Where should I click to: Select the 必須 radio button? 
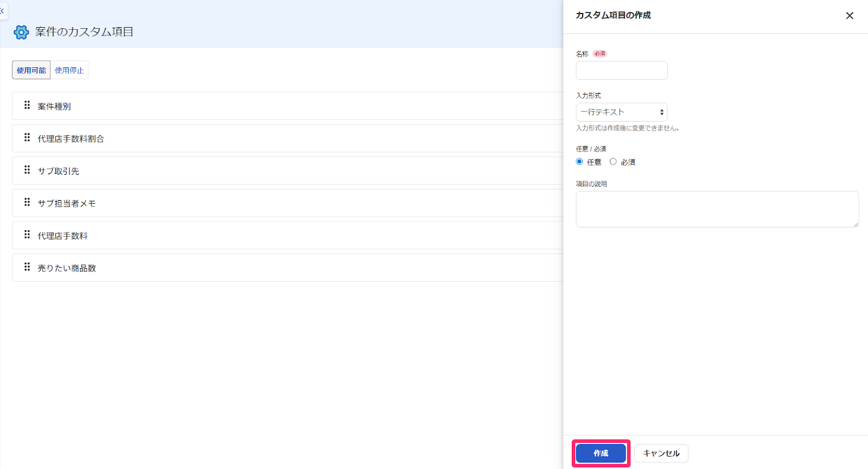click(x=613, y=162)
